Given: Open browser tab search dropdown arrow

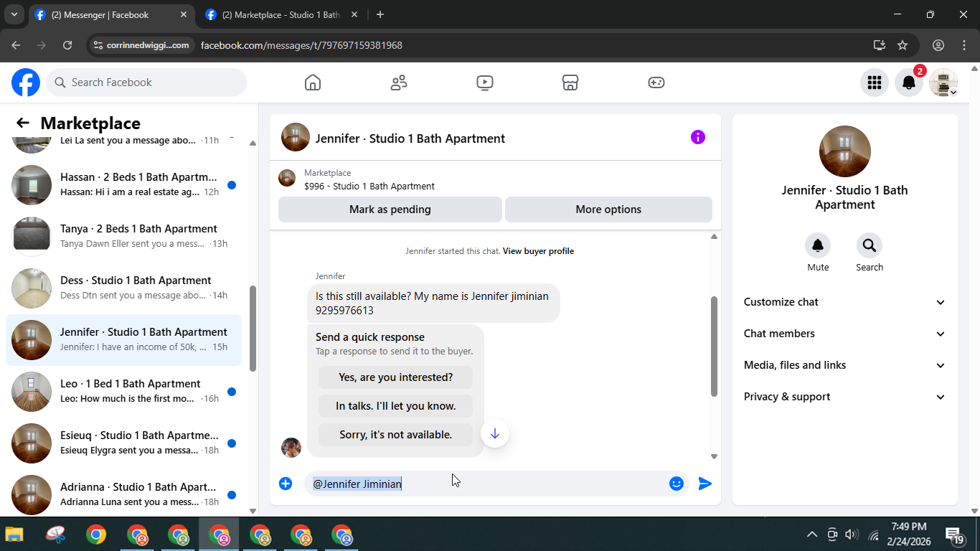Looking at the screenshot, I should (x=14, y=14).
